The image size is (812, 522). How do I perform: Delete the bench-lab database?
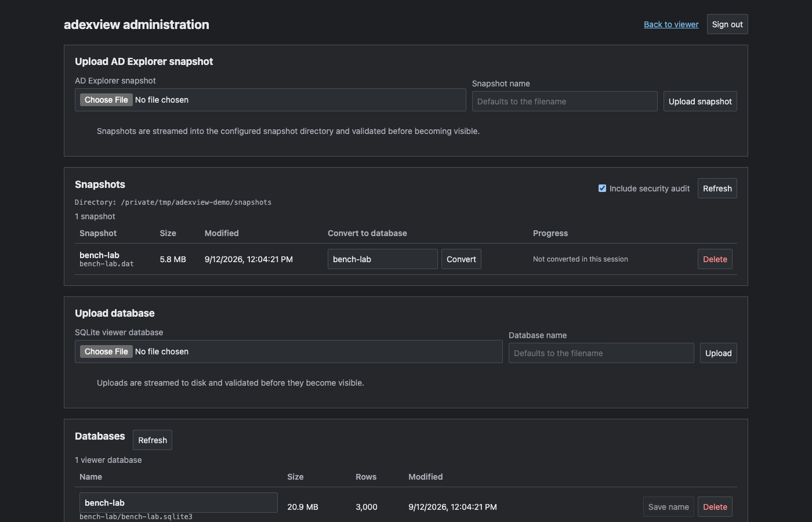715,507
